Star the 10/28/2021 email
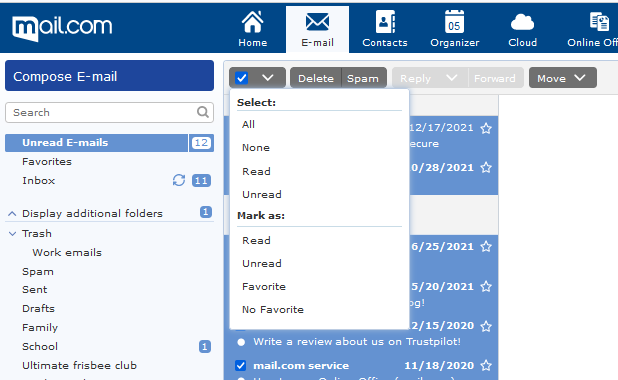The width and height of the screenshot is (618, 380). pyautogui.click(x=486, y=168)
